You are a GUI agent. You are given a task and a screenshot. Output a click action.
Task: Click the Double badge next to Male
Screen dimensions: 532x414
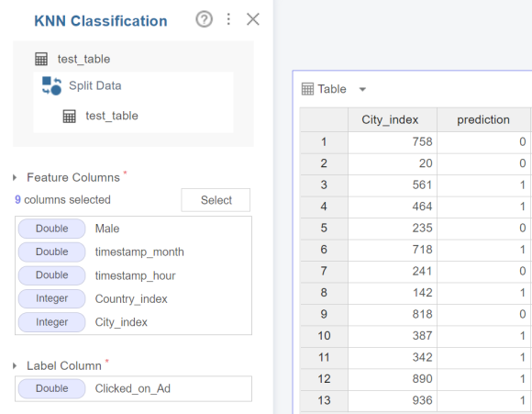point(52,229)
